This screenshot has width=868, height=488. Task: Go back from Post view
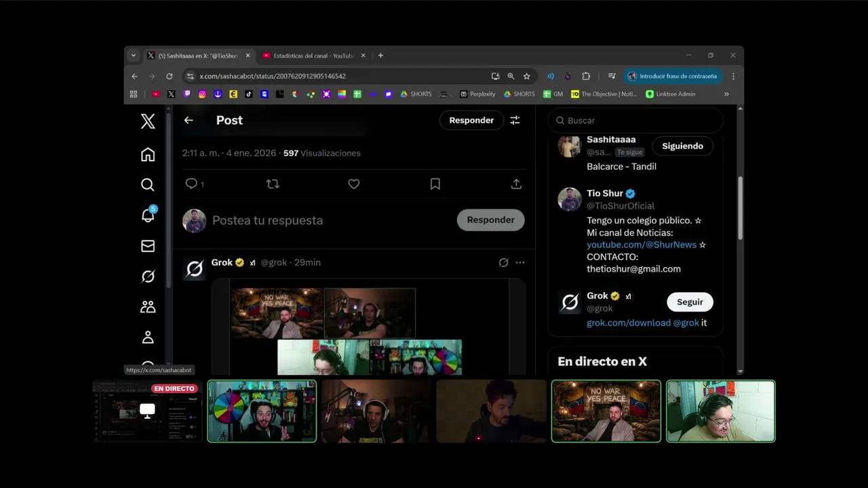pos(189,120)
